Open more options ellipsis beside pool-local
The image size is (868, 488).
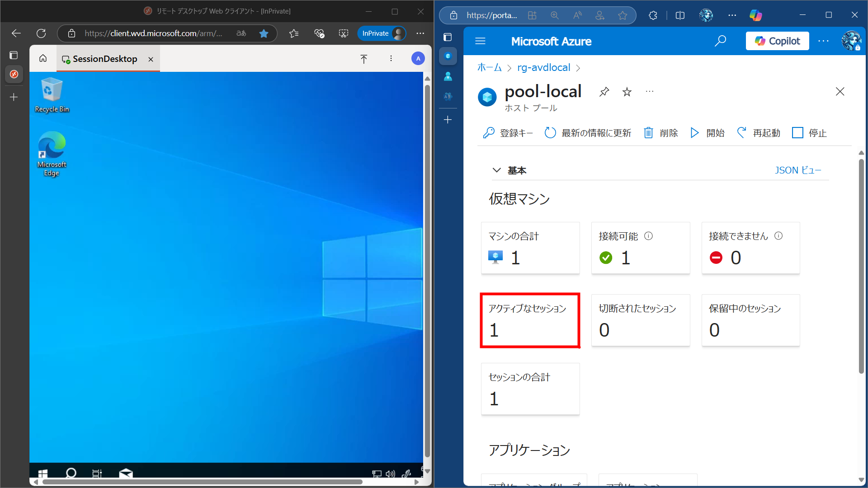click(649, 92)
